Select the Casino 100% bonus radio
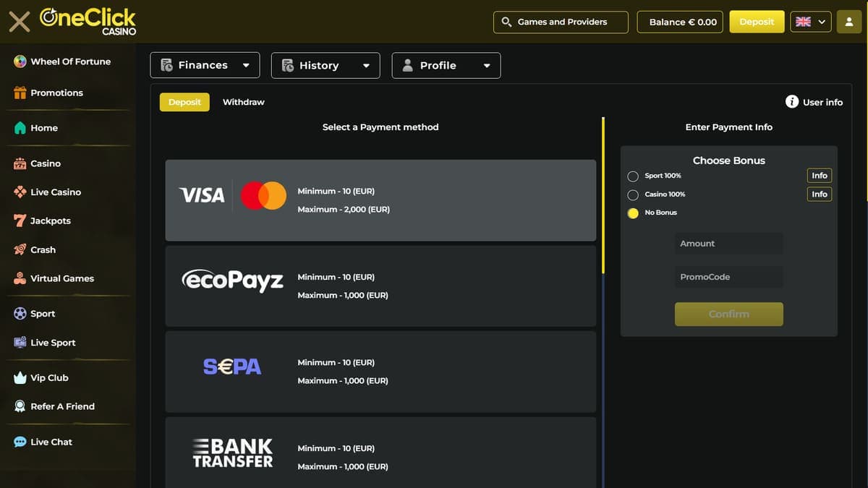This screenshot has width=868, height=488. (x=633, y=194)
